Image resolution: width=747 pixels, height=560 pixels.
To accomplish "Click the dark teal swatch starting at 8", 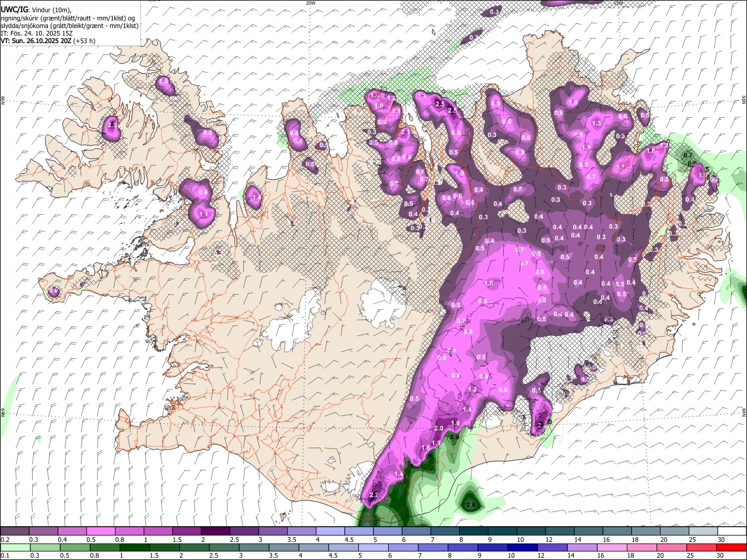I will [x=474, y=531].
